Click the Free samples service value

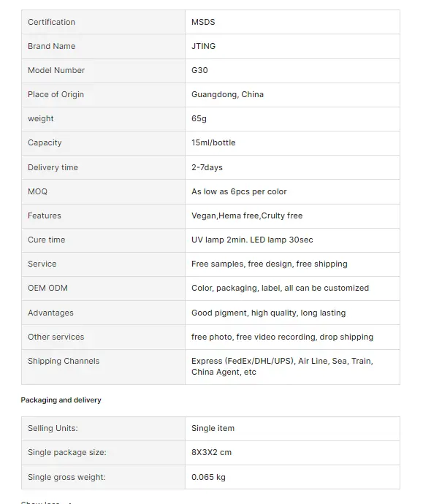click(270, 264)
